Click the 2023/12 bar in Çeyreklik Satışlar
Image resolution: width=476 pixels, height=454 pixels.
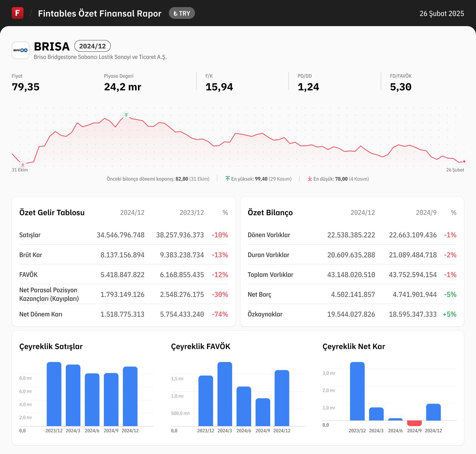(x=54, y=394)
